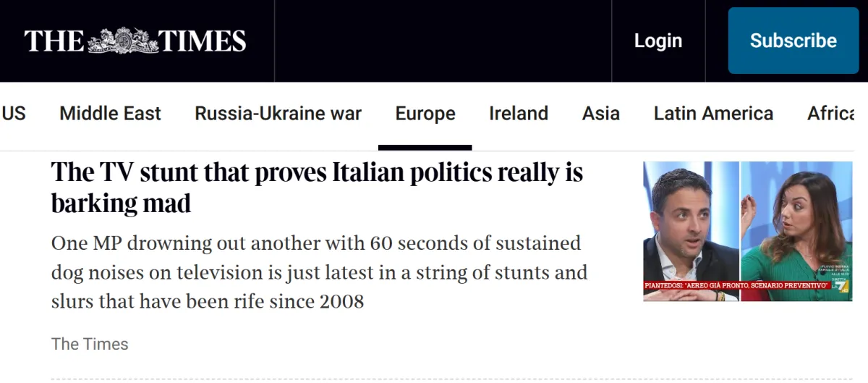Click the word THE in the masthead
868x383 pixels.
tap(54, 41)
